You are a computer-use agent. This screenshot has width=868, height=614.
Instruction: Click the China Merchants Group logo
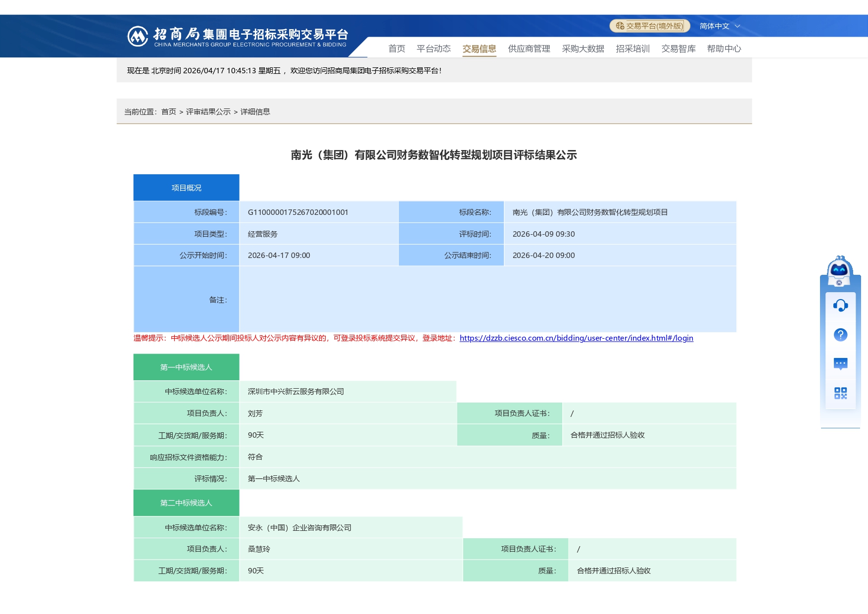(x=138, y=36)
